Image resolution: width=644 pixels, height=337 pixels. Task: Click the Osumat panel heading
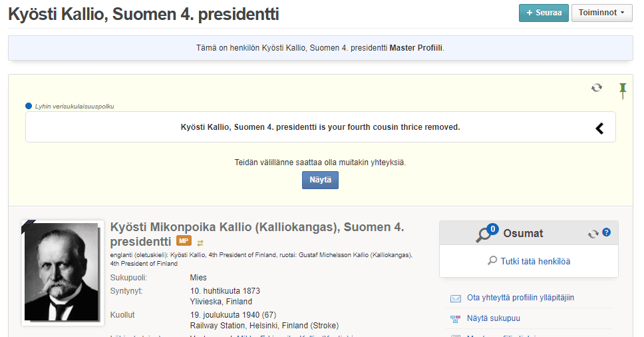[523, 233]
